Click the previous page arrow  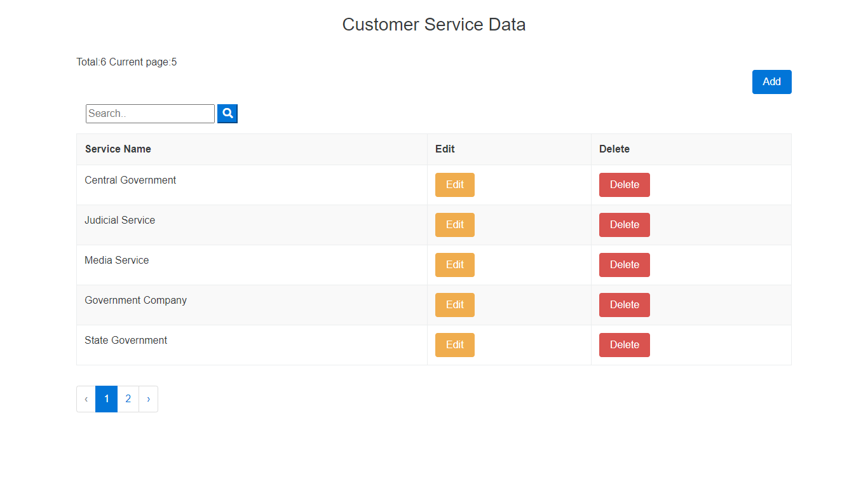point(86,399)
